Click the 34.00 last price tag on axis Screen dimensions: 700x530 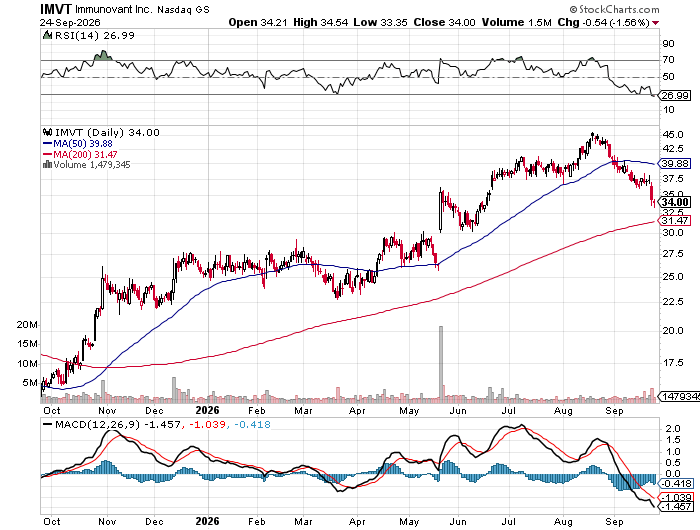[675, 202]
